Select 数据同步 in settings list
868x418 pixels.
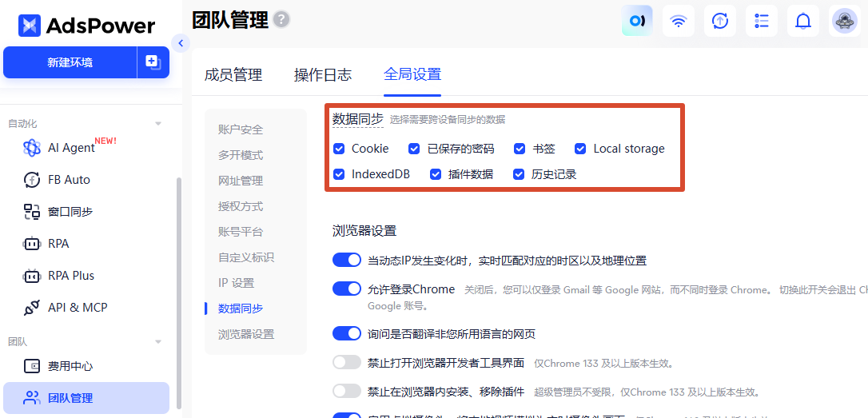click(241, 309)
